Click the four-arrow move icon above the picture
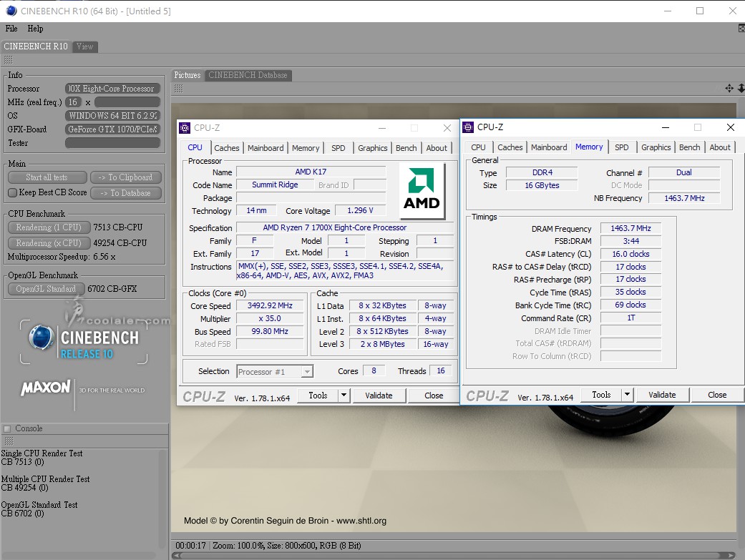The height and width of the screenshot is (560, 745). [729, 89]
